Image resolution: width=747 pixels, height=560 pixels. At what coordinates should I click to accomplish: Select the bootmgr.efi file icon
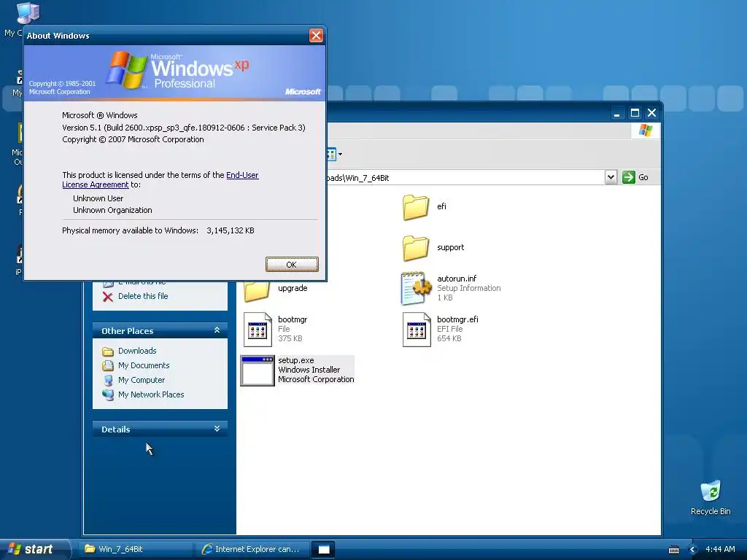click(x=417, y=330)
